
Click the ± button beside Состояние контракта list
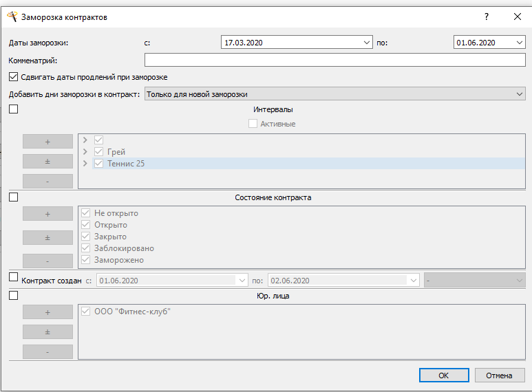[x=47, y=238]
